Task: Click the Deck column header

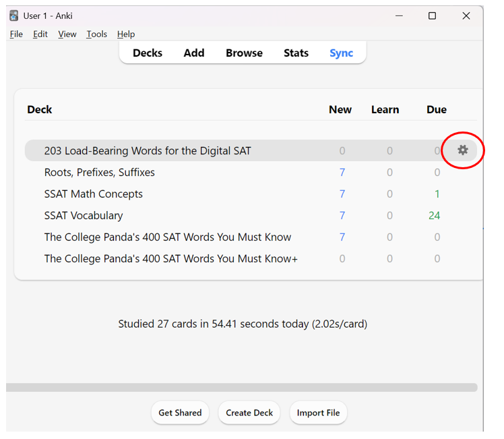Action: tap(40, 110)
